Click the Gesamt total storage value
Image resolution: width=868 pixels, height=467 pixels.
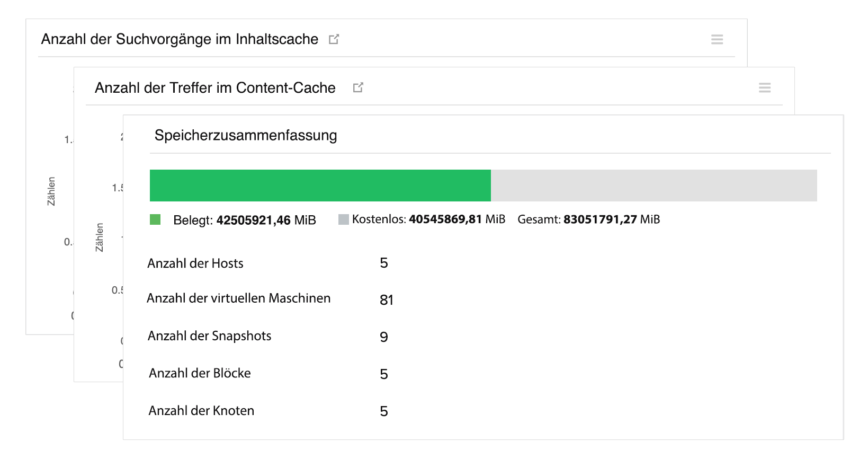click(x=599, y=219)
